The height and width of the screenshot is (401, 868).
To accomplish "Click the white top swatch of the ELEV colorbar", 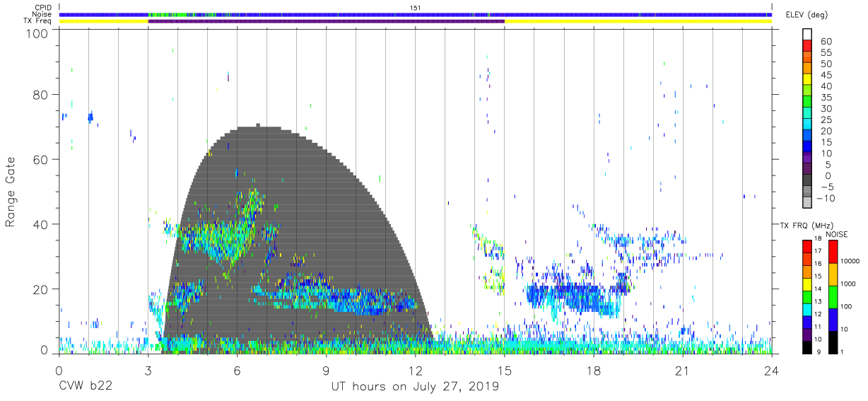I will [807, 35].
